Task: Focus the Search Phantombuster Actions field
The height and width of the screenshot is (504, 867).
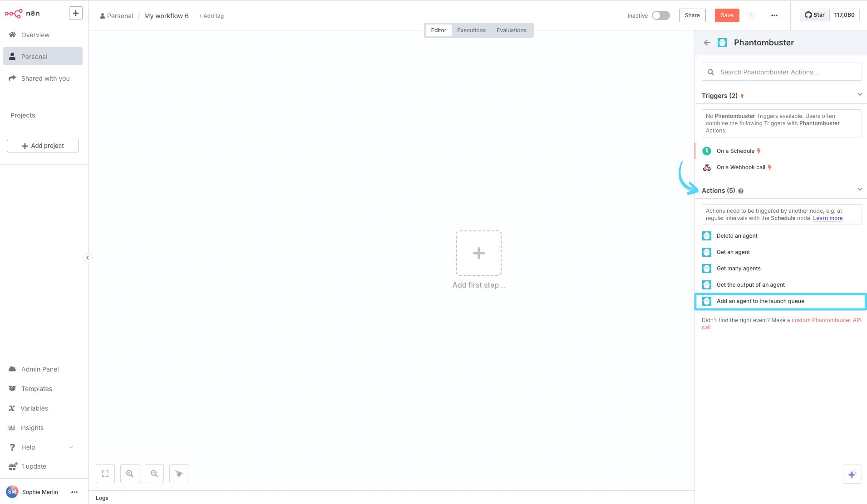Action: tap(782, 72)
